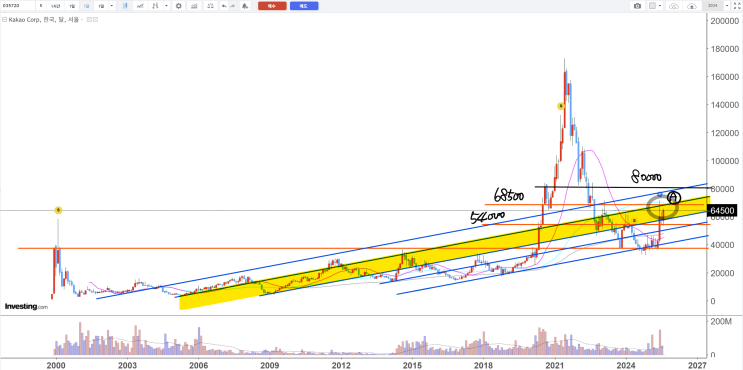Select the 5 interval button in toolbar
This screenshot has height=370, width=743.
[41, 6]
